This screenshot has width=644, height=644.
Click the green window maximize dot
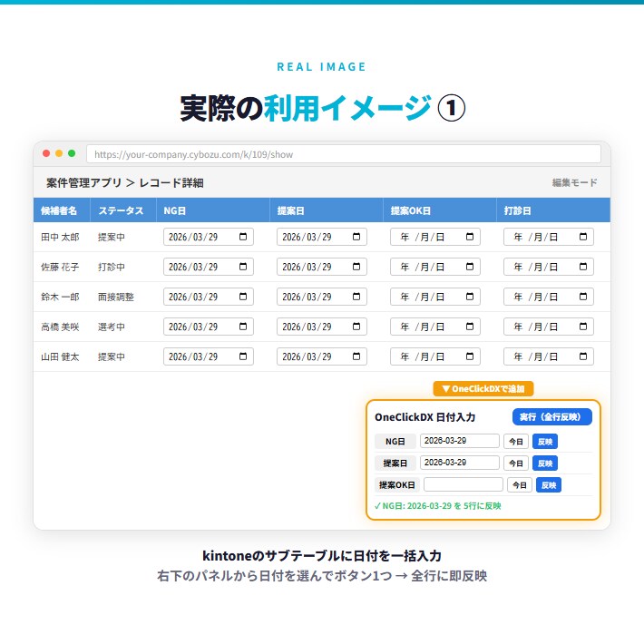tap(72, 153)
